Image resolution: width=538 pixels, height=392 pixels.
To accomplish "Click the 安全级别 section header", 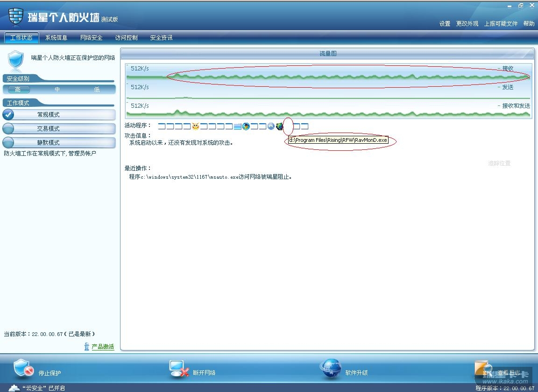I will click(x=18, y=78).
